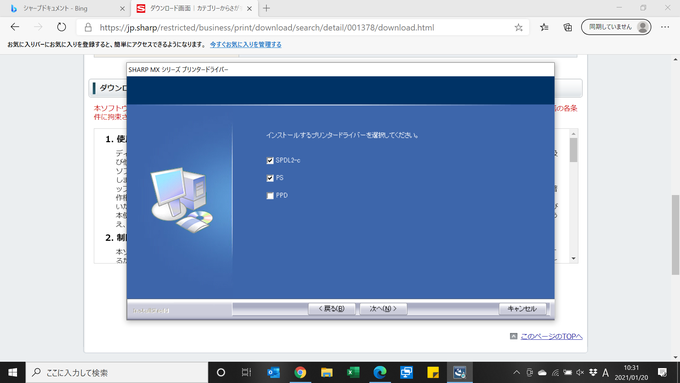Toggle the SPDL2-c driver checkbox
The height and width of the screenshot is (383, 680).
(270, 160)
